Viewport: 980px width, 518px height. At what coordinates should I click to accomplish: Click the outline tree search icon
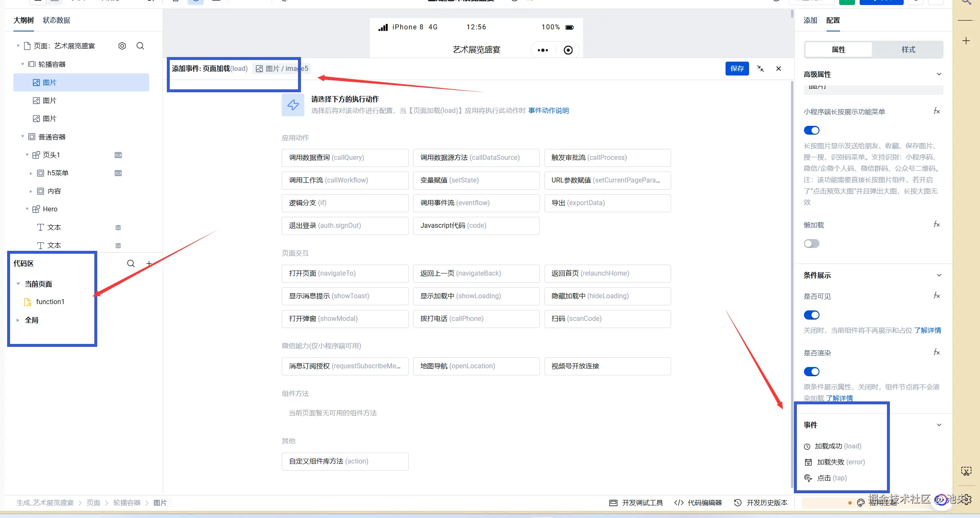[x=140, y=46]
